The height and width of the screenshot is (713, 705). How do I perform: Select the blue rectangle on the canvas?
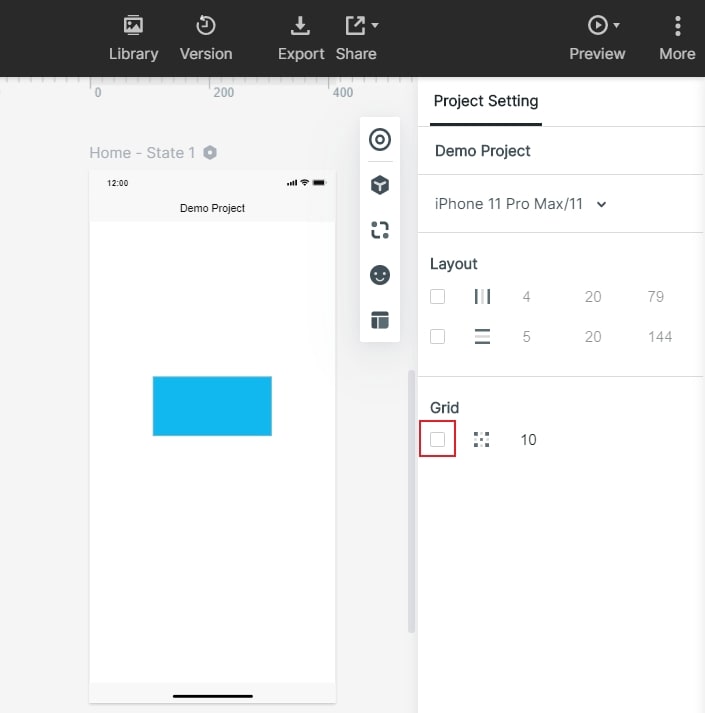[x=212, y=406]
